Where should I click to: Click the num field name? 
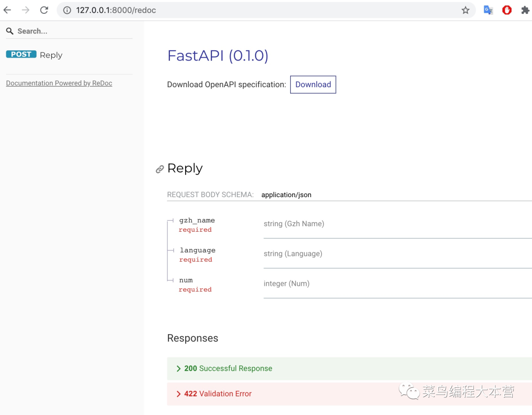click(186, 280)
